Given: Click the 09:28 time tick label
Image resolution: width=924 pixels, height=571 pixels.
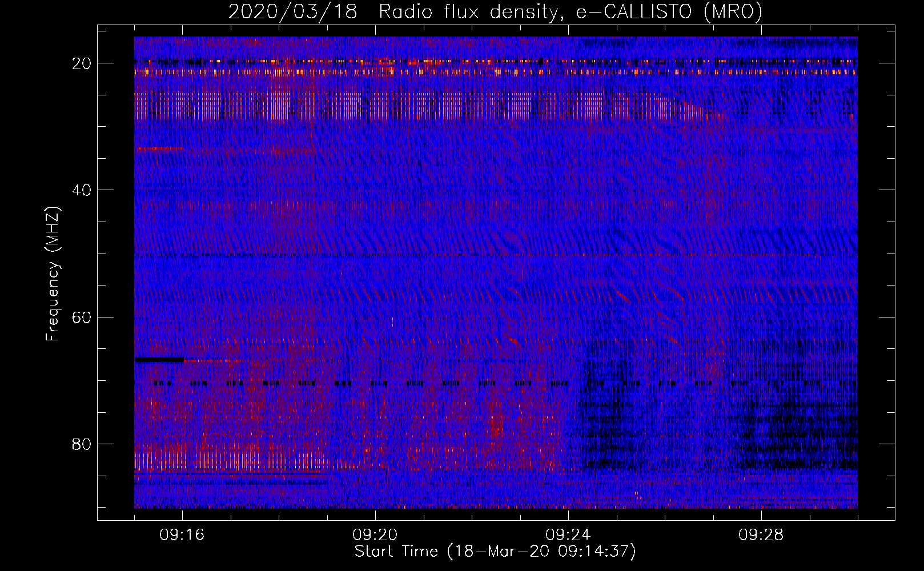Looking at the screenshot, I should (x=761, y=535).
